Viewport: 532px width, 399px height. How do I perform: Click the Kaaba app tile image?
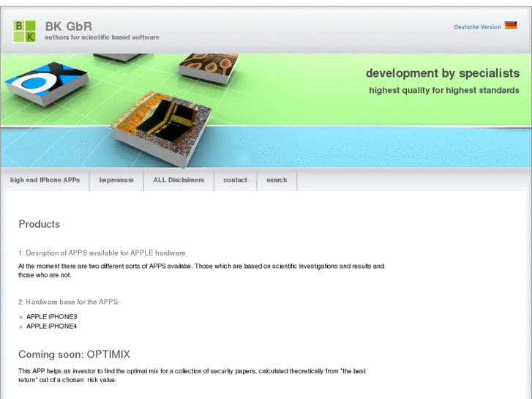[x=161, y=128]
